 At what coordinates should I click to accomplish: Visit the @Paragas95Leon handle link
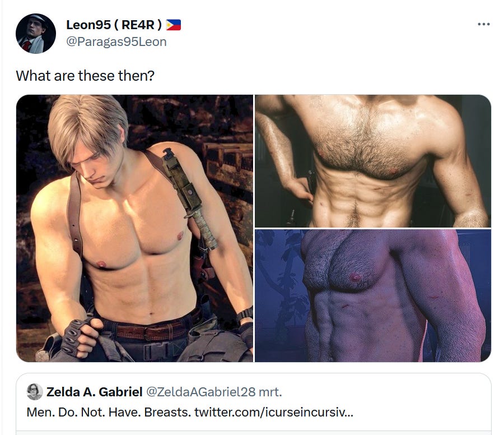click(x=116, y=42)
